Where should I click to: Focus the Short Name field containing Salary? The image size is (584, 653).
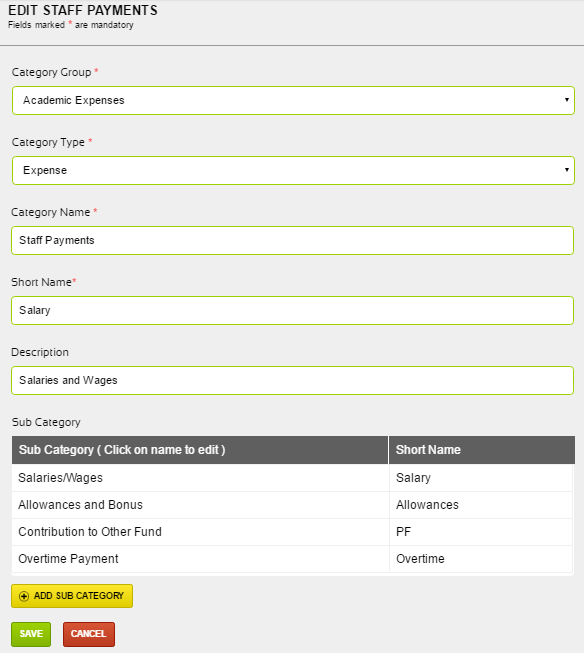click(292, 310)
